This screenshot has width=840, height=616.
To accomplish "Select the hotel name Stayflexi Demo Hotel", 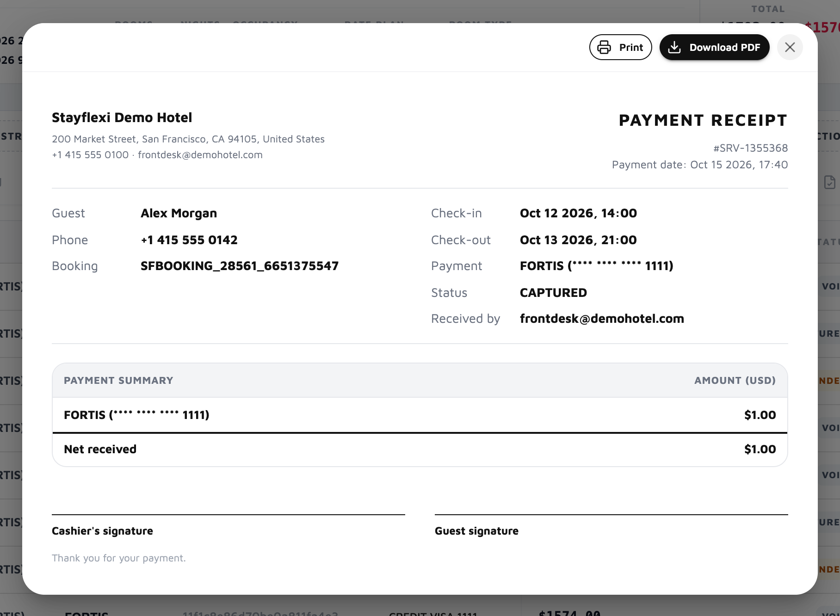I will tap(122, 117).
